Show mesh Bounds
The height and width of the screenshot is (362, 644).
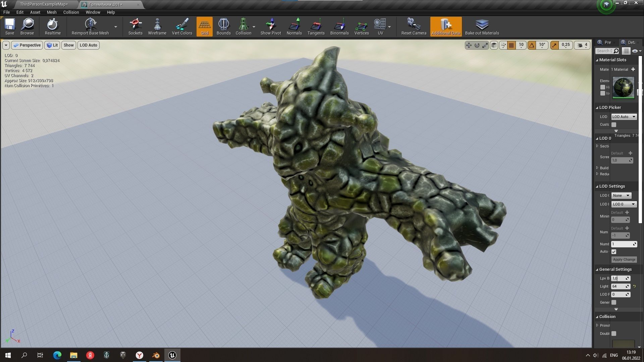tap(224, 26)
